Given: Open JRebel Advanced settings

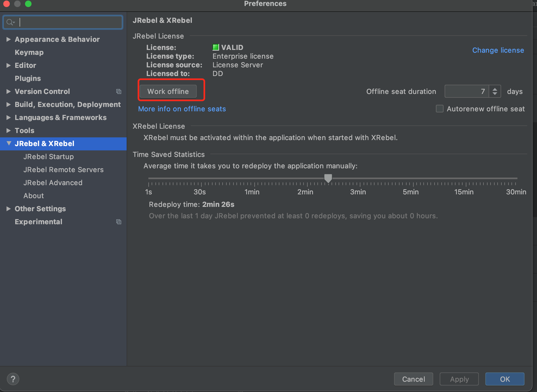Looking at the screenshot, I should tap(53, 183).
